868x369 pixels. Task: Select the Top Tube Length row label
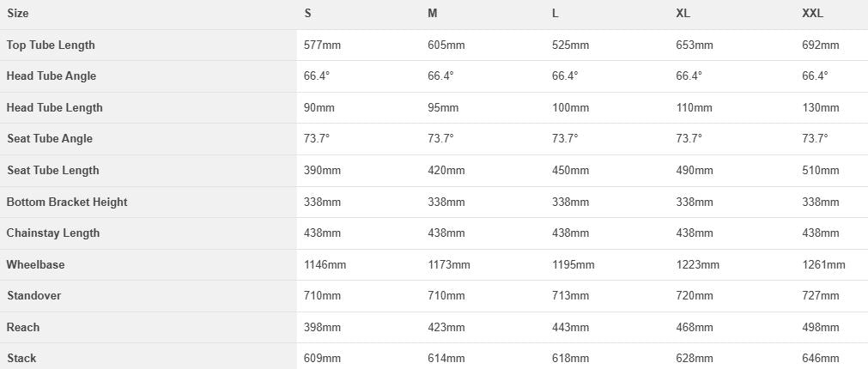pos(51,45)
